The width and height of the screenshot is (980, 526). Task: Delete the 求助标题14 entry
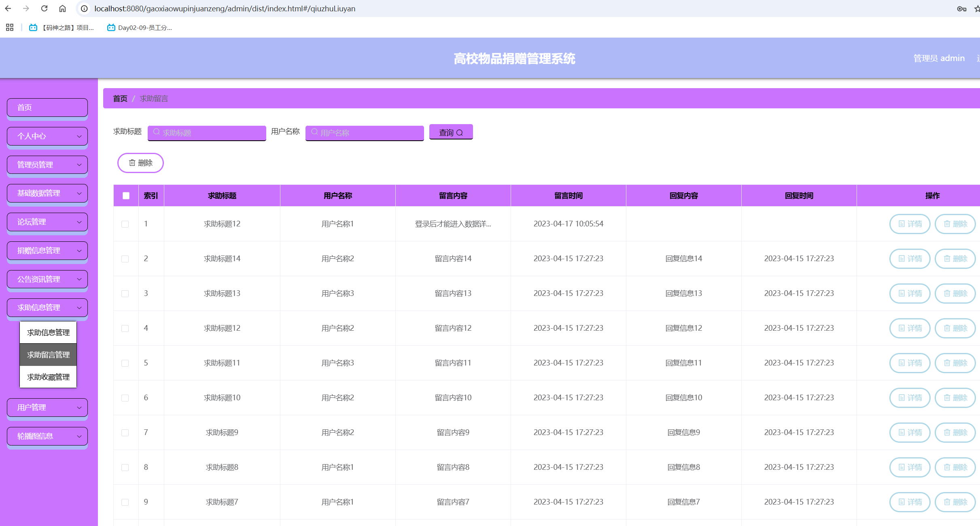(955, 259)
